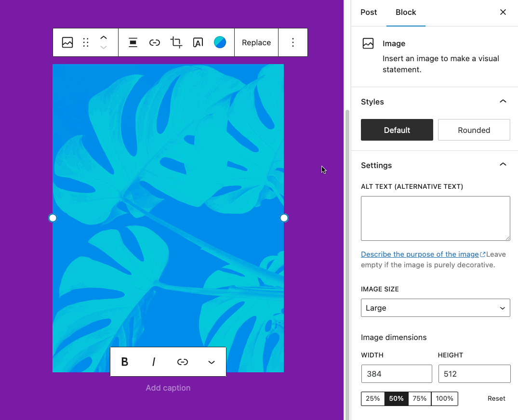Click the editor vertical scrollbar
The height and width of the screenshot is (420, 518).
tap(347, 264)
